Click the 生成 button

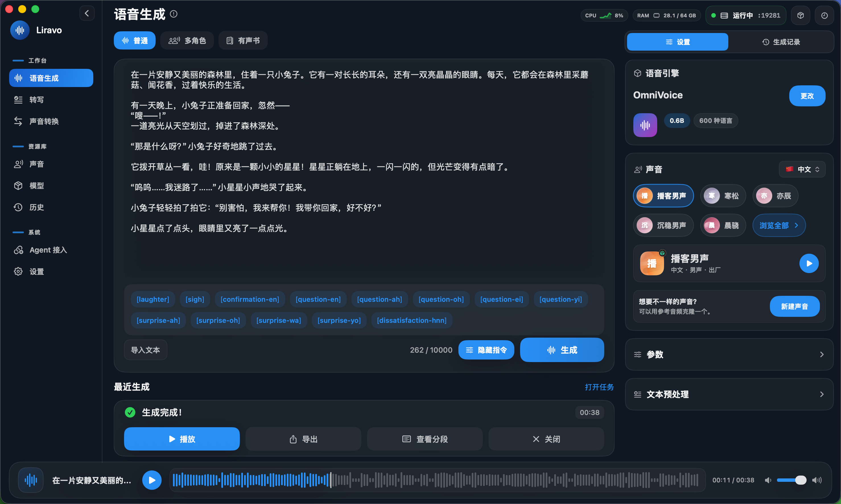tap(562, 350)
